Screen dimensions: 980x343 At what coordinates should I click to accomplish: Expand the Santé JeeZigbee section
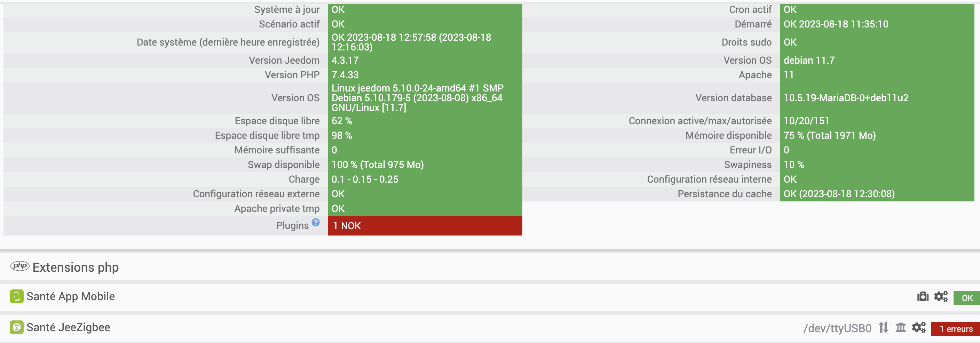[x=68, y=327]
